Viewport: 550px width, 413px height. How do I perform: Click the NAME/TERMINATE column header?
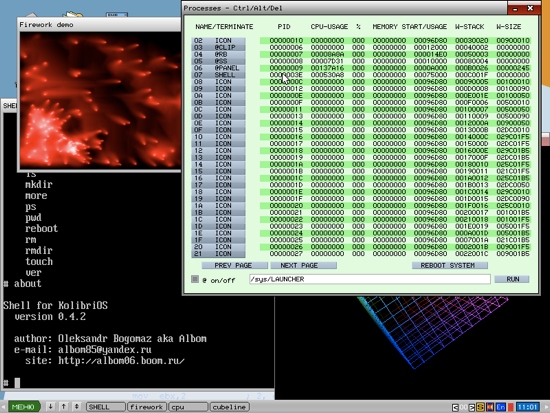[224, 27]
